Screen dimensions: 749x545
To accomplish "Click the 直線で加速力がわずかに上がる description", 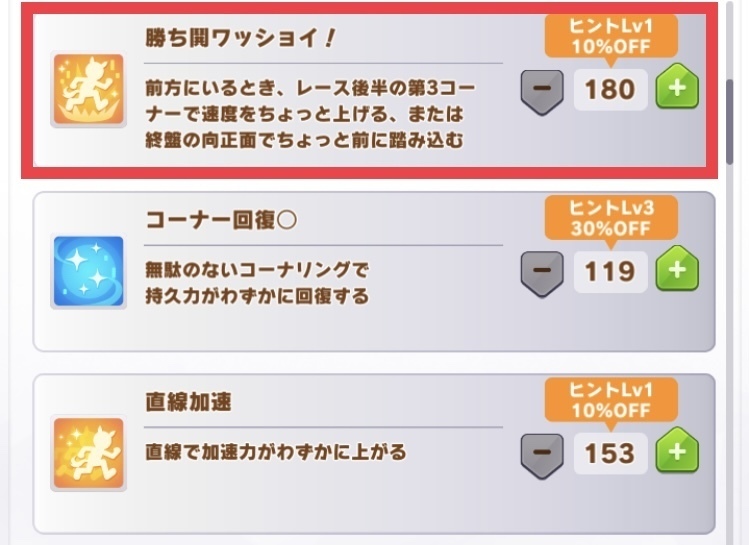I will 276,452.
